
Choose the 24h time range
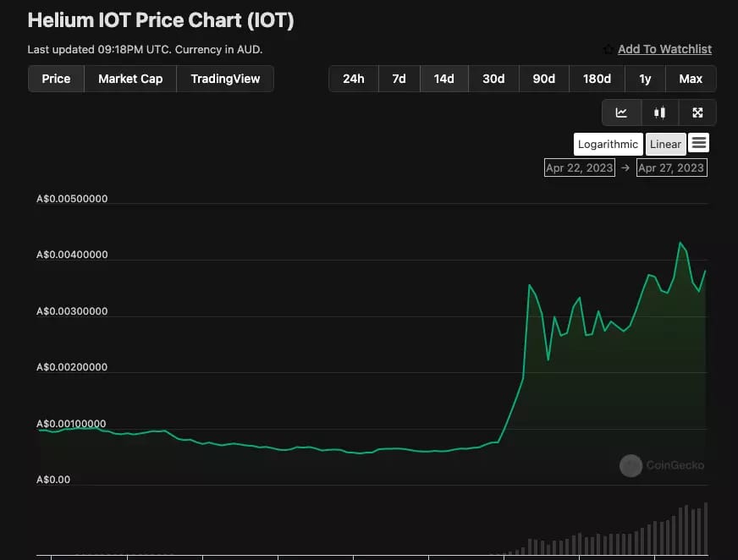pyautogui.click(x=354, y=79)
